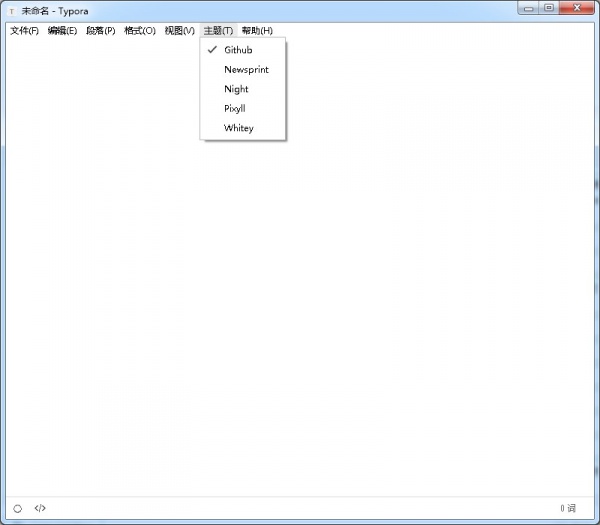
Task: Open the 帮助(H) menu
Action: (257, 30)
